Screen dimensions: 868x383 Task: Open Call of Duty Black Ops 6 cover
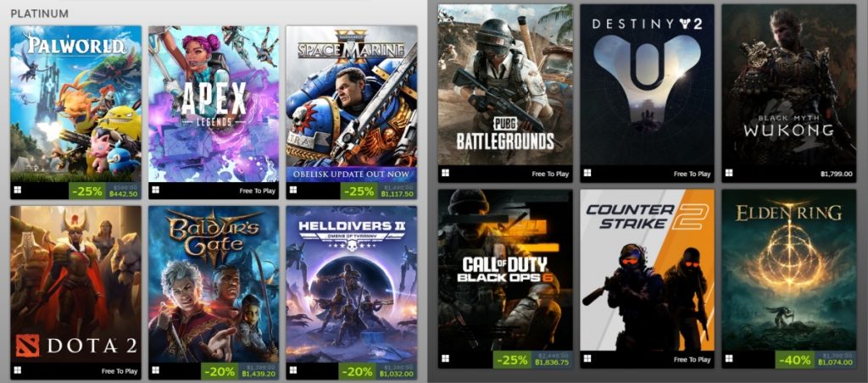505,270
